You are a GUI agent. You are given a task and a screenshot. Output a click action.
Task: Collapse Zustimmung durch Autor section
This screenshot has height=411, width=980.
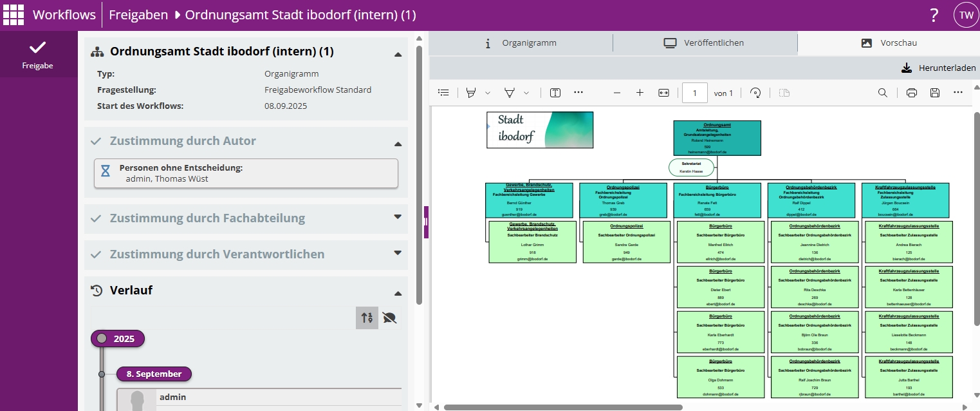[398, 144]
